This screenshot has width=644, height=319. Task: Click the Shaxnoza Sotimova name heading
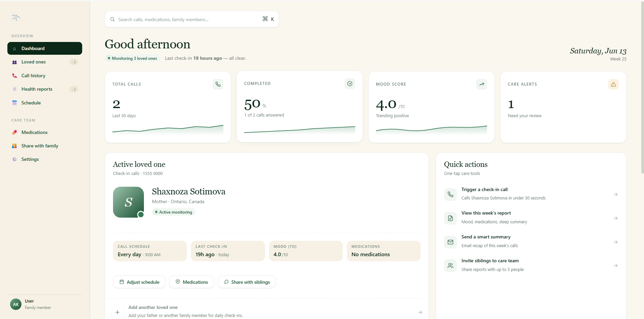pyautogui.click(x=189, y=191)
